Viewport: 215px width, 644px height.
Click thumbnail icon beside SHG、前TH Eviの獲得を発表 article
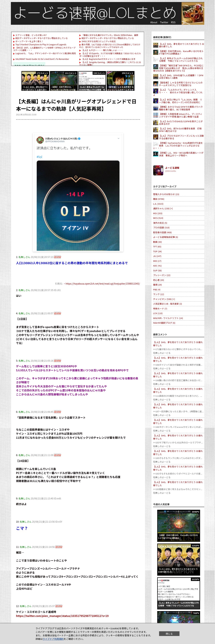155,130
